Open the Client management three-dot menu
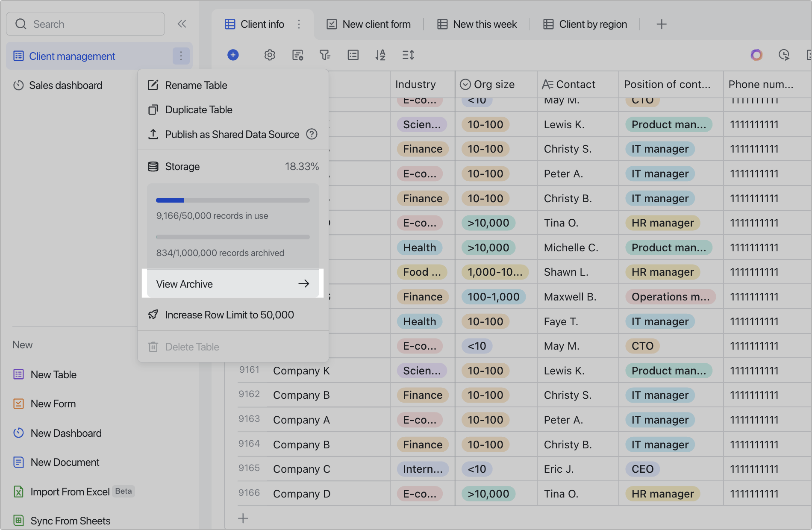 [x=181, y=56]
